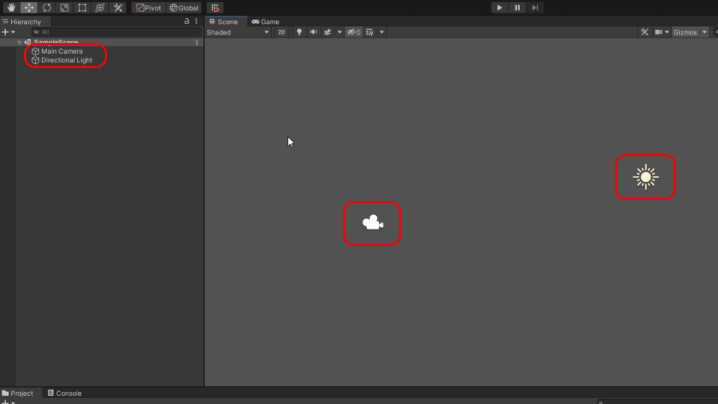Image resolution: width=718 pixels, height=404 pixels.
Task: Focus the Hierarchy search field
Action: pyautogui.click(x=115, y=32)
